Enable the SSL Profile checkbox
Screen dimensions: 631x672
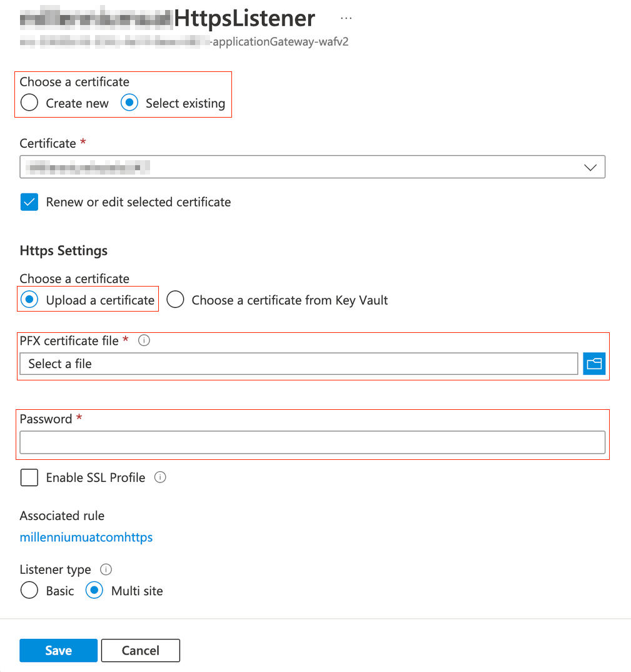click(29, 477)
